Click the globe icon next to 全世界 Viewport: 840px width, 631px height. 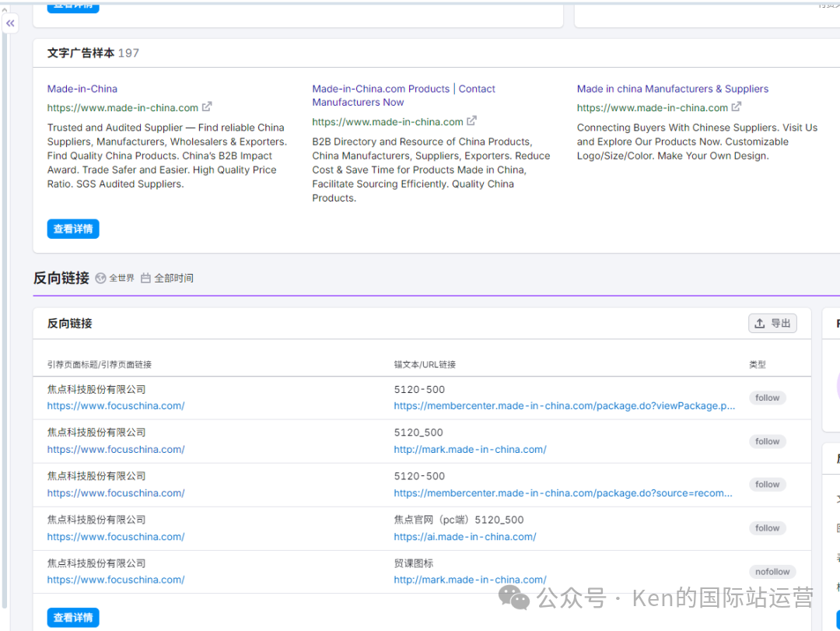click(100, 279)
